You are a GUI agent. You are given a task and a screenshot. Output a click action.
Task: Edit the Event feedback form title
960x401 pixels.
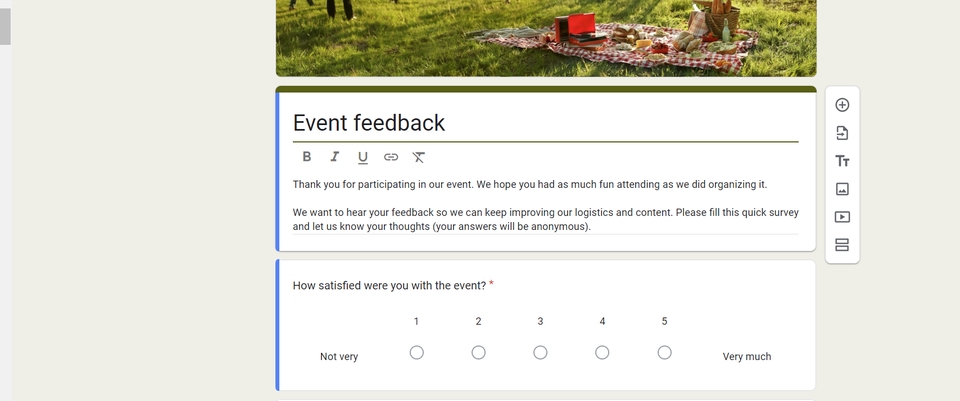click(369, 123)
